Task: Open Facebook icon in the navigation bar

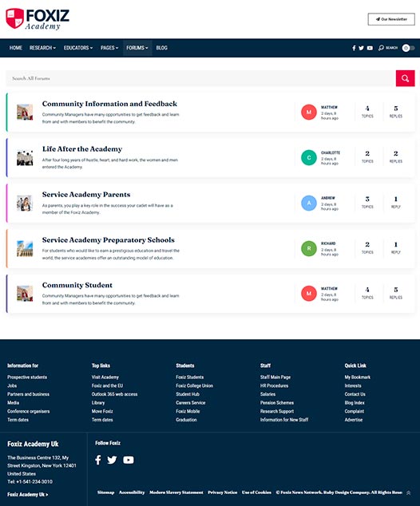Action: (x=354, y=48)
